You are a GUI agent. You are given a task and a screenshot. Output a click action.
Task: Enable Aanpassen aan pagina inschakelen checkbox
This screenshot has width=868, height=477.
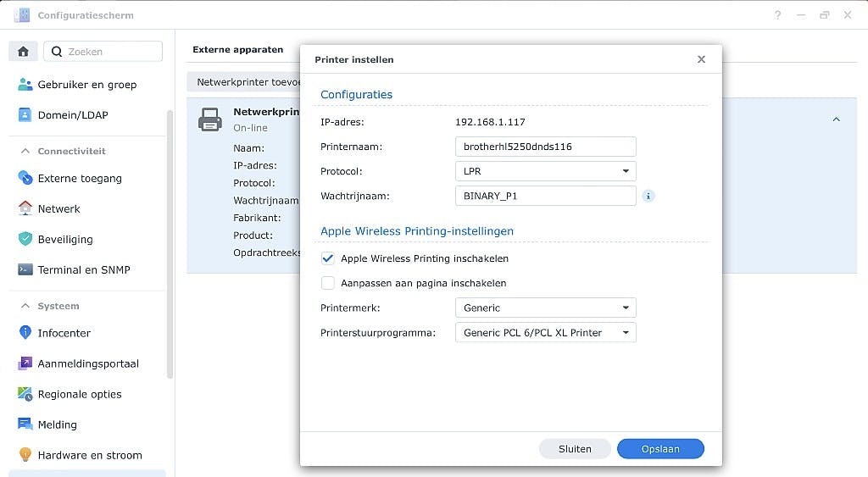328,283
